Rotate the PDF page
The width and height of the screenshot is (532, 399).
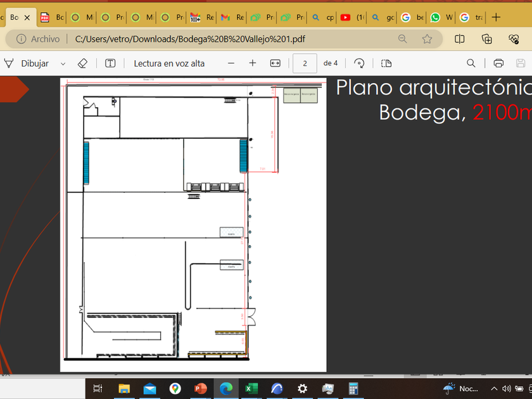point(360,63)
